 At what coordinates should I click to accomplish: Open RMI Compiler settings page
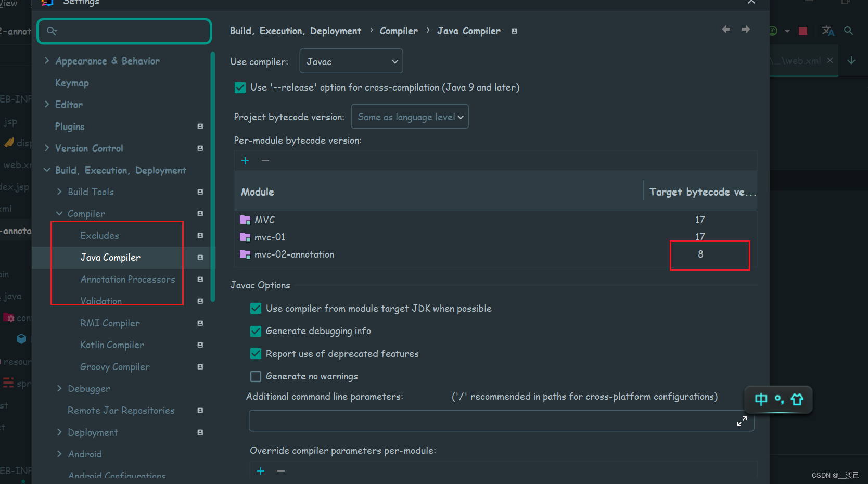110,323
